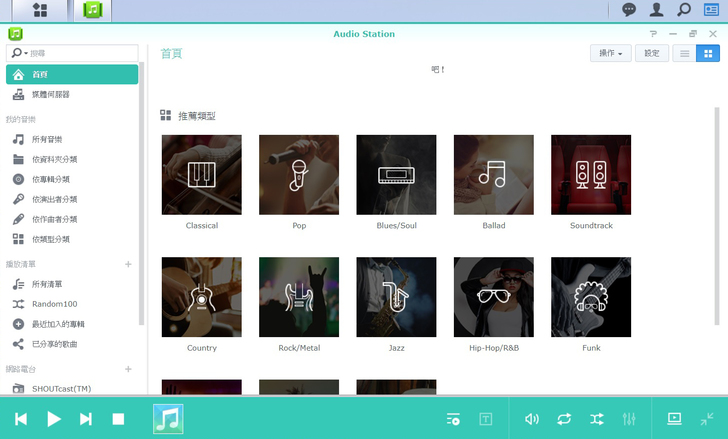Switch to thumbnail grid view
Image resolution: width=728 pixels, height=439 pixels.
[708, 53]
